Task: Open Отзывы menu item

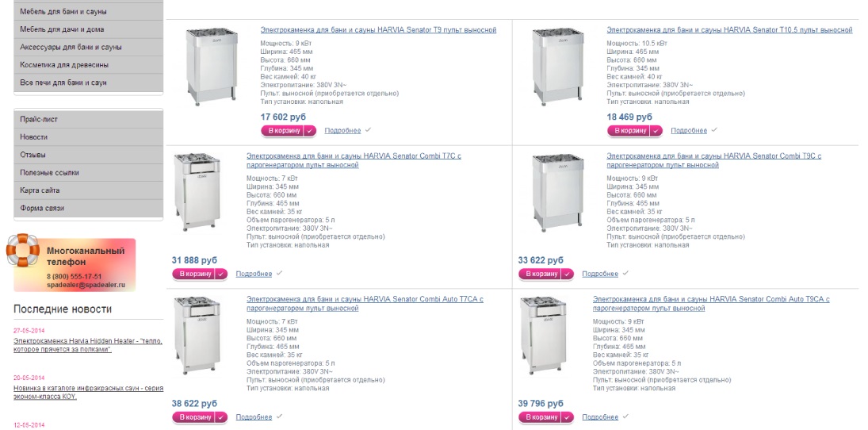Action: [x=89, y=155]
